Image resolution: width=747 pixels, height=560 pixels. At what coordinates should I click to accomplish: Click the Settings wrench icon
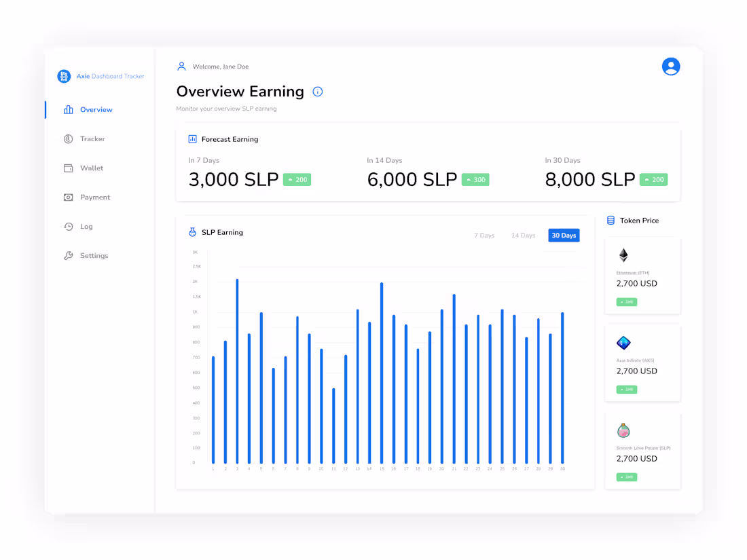(69, 255)
